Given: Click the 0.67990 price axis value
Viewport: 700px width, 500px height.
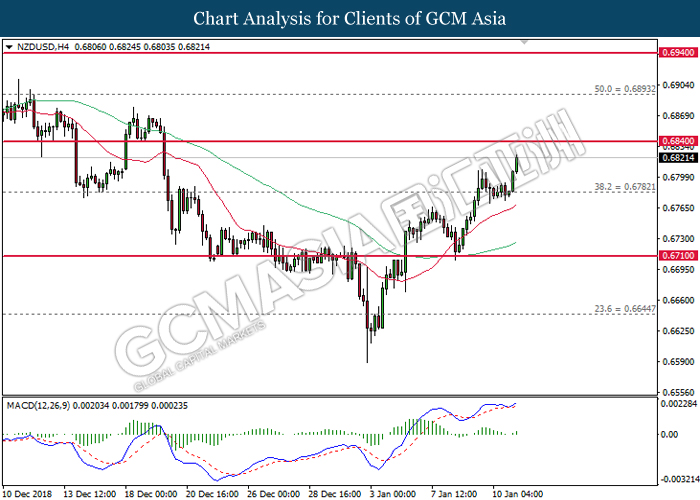Looking at the screenshot, I should (x=678, y=177).
